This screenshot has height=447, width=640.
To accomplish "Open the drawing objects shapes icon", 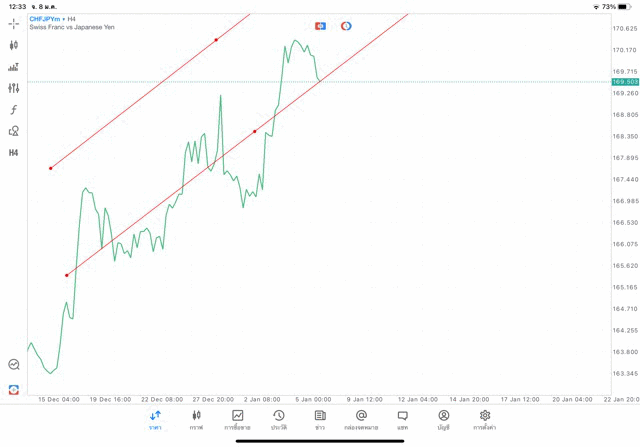I will pos(14,131).
